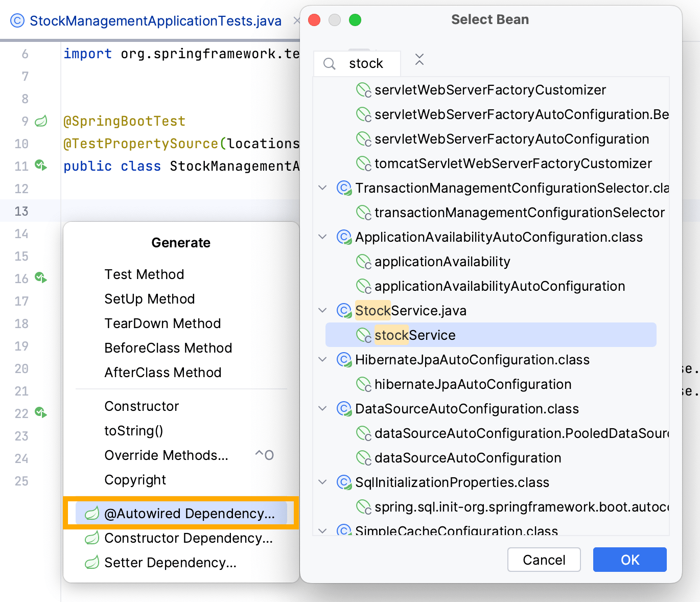Select Override Methods in the Generate popup
This screenshot has height=602, width=700.
pyautogui.click(x=167, y=455)
